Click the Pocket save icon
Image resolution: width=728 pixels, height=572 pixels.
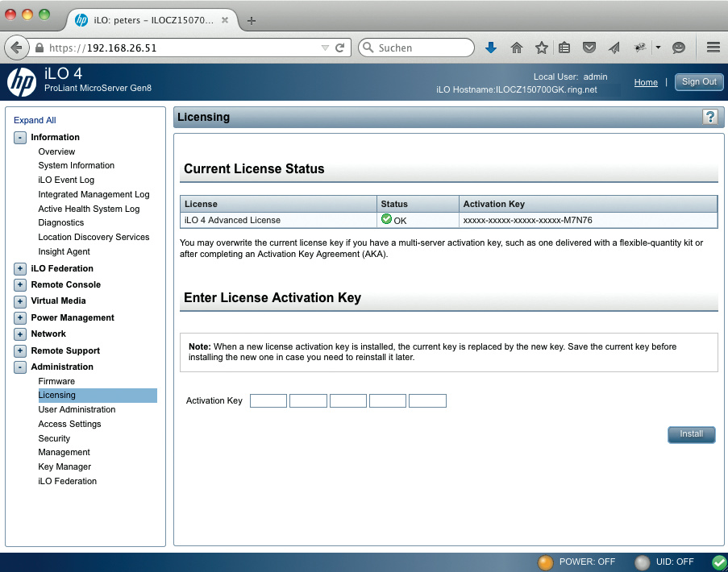589,48
